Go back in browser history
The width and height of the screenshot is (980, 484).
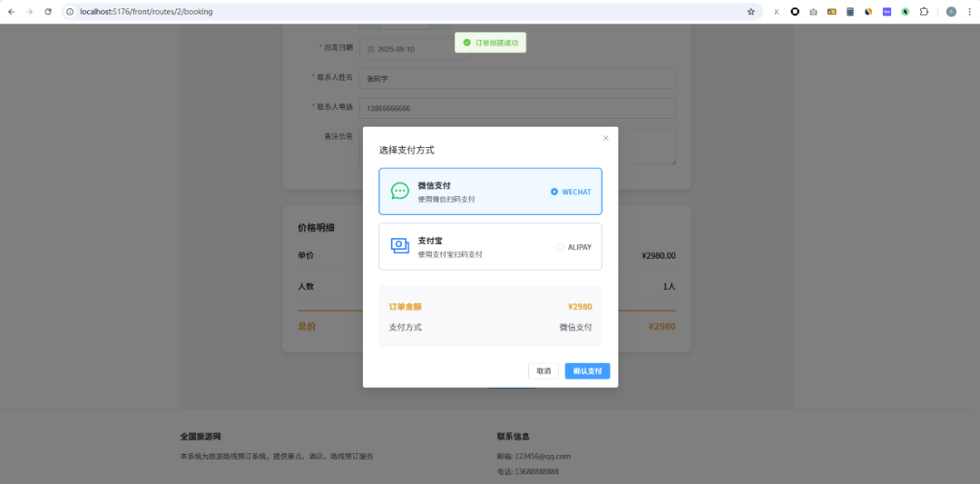[x=11, y=11]
